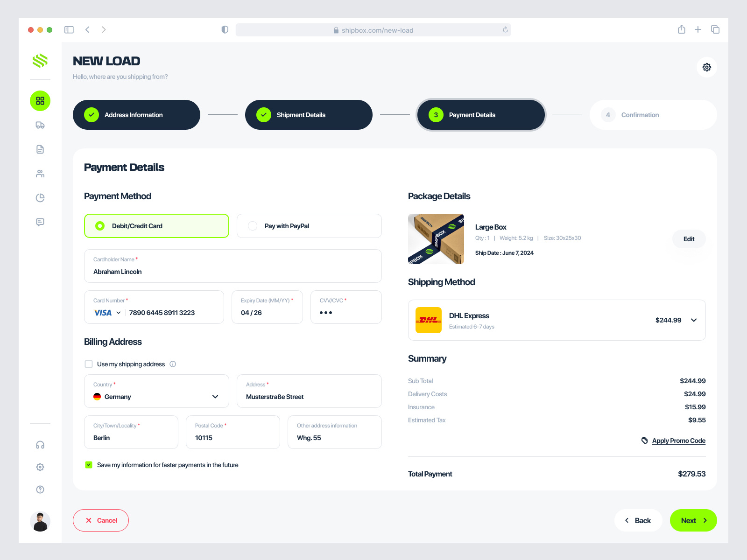Image resolution: width=747 pixels, height=560 pixels.
Task: Open the messages icon in the sidebar
Action: (x=40, y=222)
